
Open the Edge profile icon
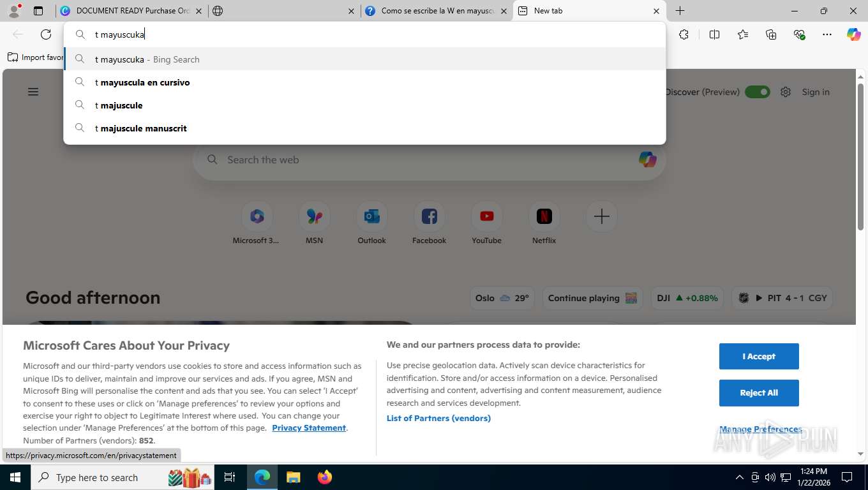point(14,11)
